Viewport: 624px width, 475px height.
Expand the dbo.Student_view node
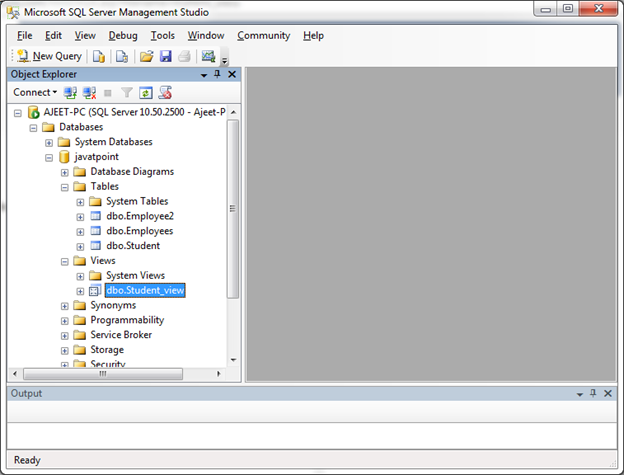(x=80, y=291)
